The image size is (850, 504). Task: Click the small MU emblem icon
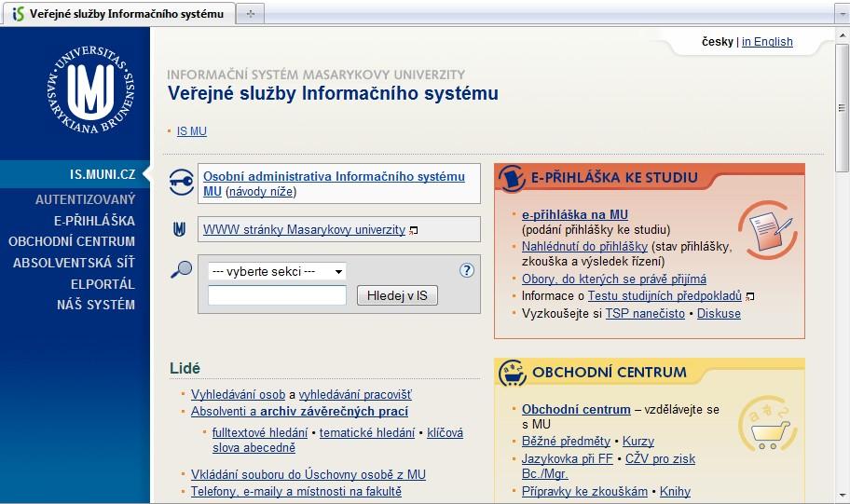179,229
